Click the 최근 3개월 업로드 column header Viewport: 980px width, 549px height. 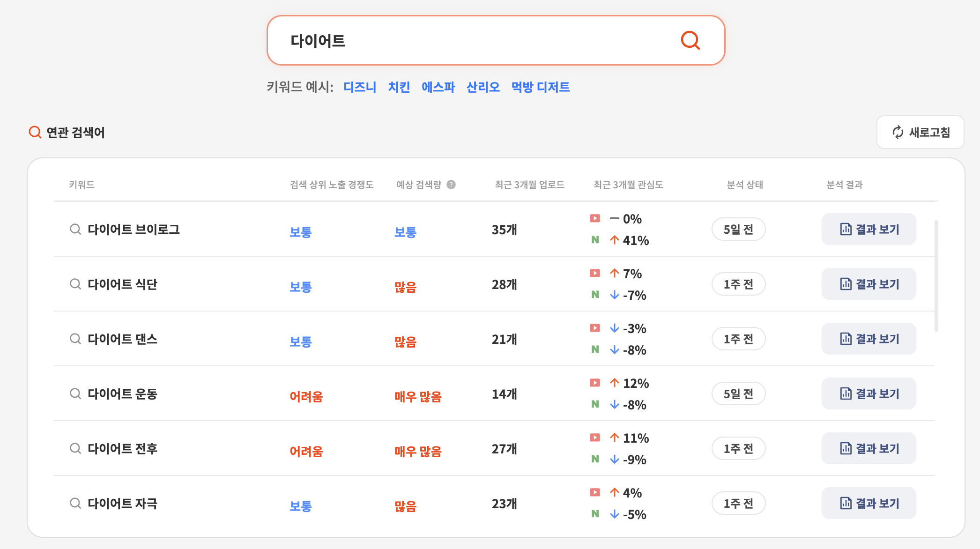pos(529,185)
